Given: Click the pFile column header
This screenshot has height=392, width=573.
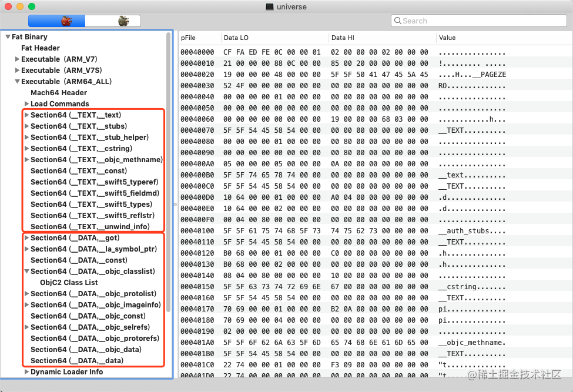Looking at the screenshot, I should [x=200, y=38].
